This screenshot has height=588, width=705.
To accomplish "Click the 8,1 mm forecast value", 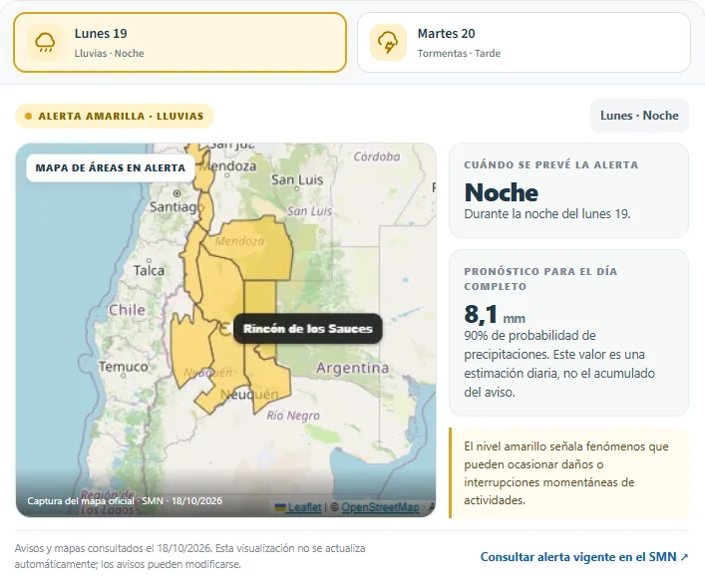I will pos(495,314).
